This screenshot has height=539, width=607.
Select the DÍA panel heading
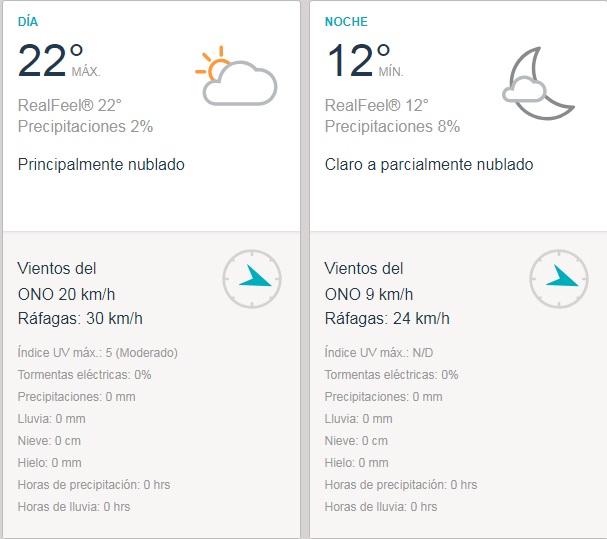coord(29,21)
